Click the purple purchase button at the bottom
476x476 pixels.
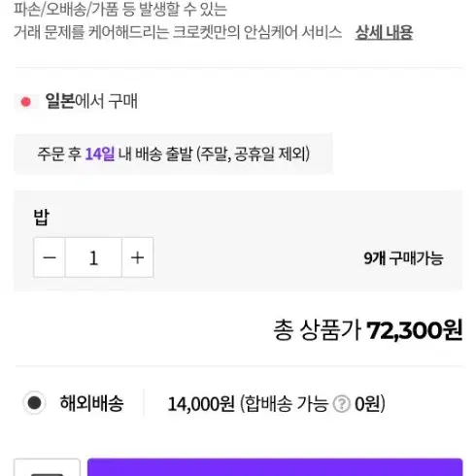tap(275, 467)
